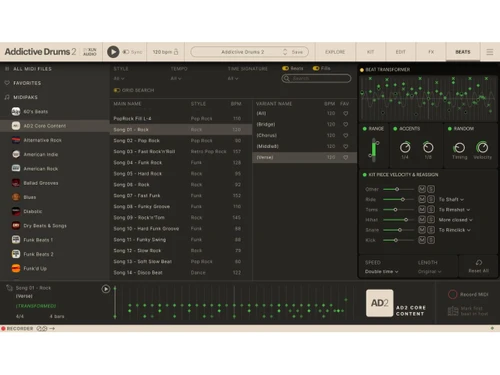The height and width of the screenshot is (375, 500).
Task: Play the Song 01 - Rock preview
Action: 106,289
